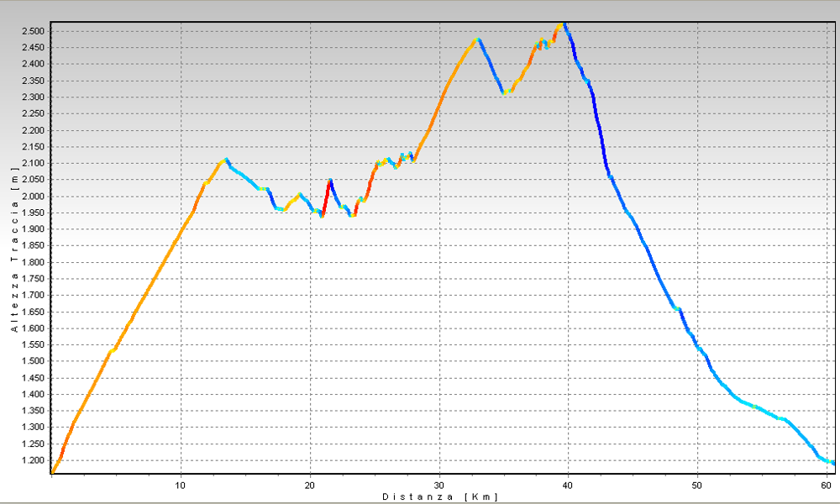Click the first summit near 13 km
The width and height of the screenshot is (840, 504).
pos(225,160)
